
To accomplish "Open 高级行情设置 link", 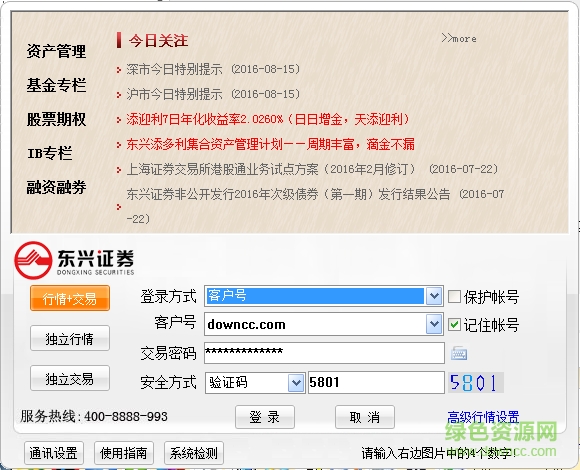I will [483, 417].
